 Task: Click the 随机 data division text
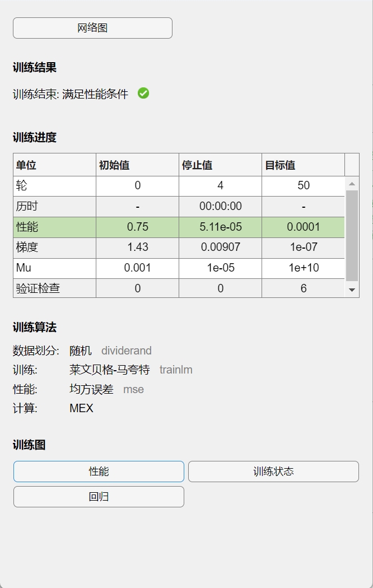[x=80, y=351]
